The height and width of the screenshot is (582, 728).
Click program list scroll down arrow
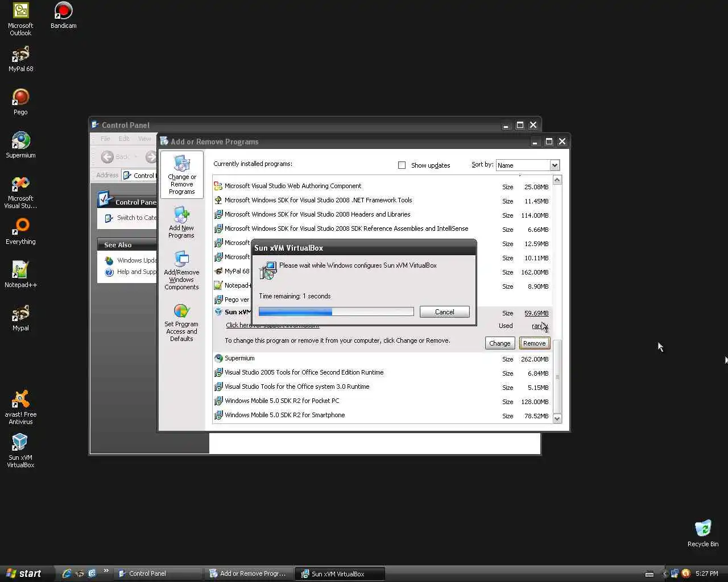(557, 418)
